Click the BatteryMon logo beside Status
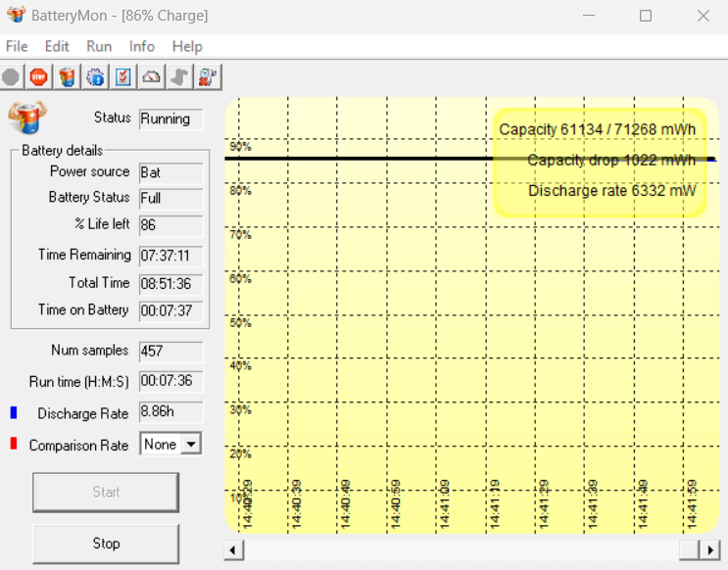 click(26, 117)
